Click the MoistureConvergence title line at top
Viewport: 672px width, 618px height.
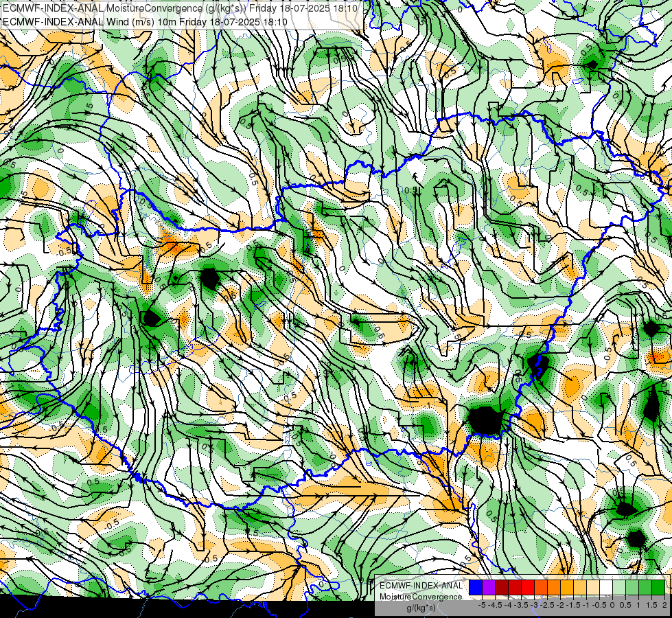click(x=180, y=8)
